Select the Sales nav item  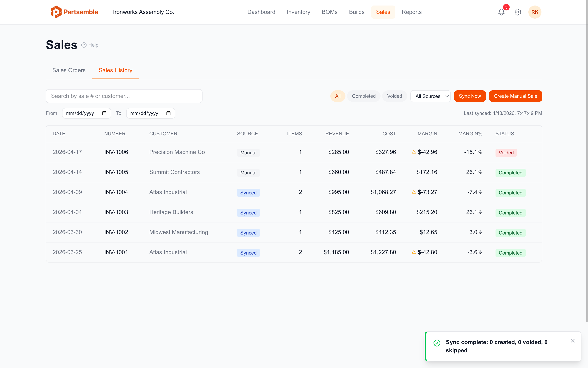point(383,12)
